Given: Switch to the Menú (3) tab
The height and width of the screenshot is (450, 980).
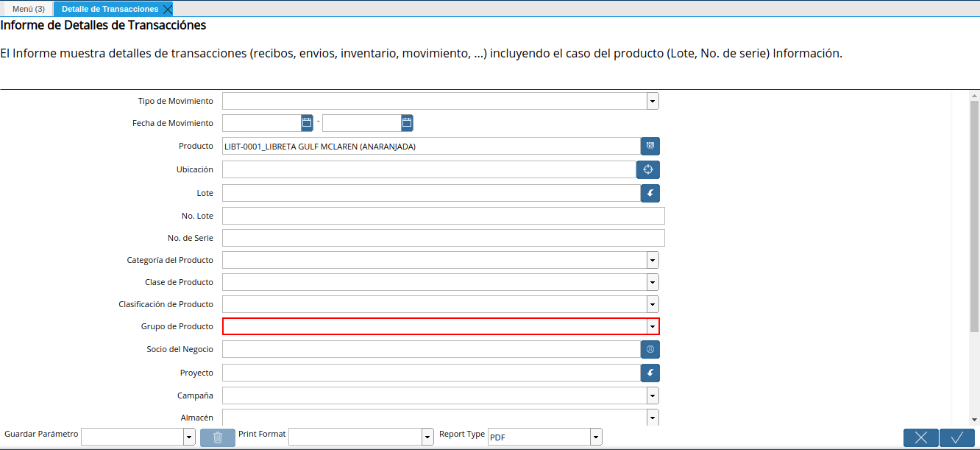Looking at the screenshot, I should click(x=29, y=9).
